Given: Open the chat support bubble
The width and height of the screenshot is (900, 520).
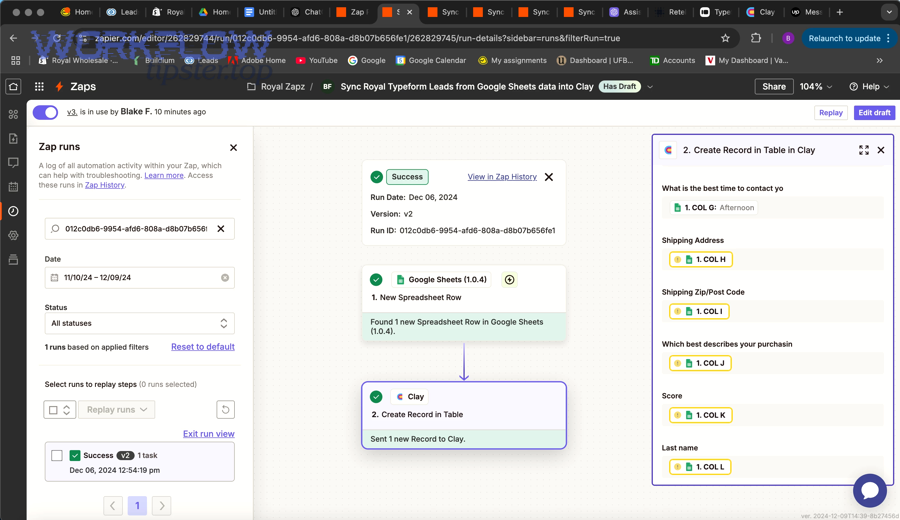Looking at the screenshot, I should [869, 490].
